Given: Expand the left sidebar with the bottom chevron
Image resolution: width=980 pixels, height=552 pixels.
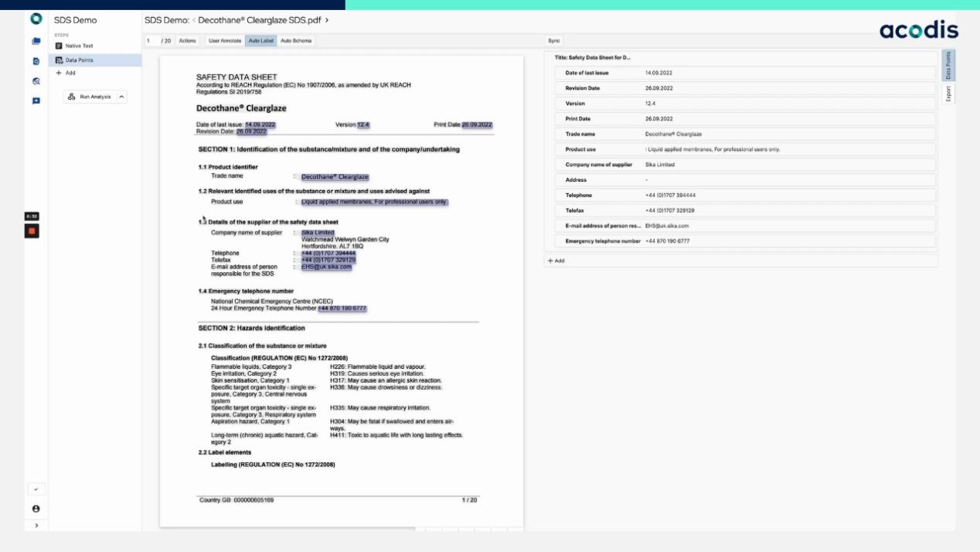Looking at the screenshot, I should (x=36, y=526).
